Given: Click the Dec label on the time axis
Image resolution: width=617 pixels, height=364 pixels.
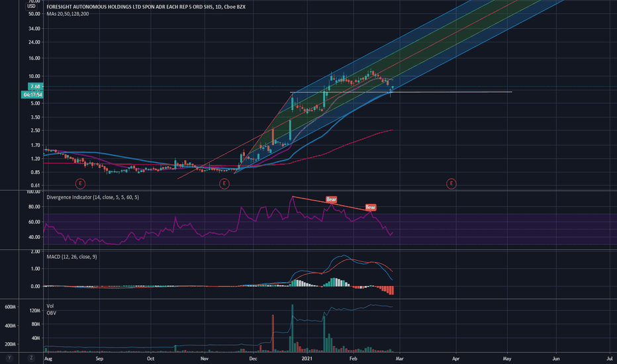Looking at the screenshot, I should (253, 359).
